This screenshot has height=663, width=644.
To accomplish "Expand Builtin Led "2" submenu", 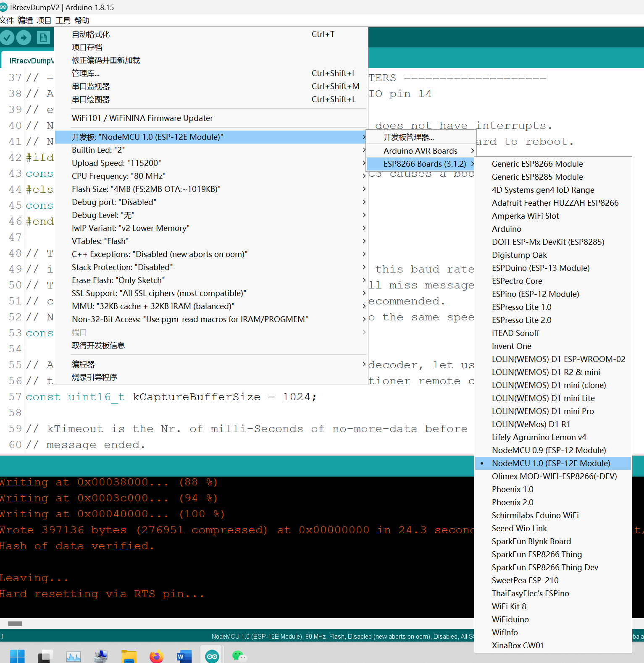I will (x=211, y=150).
